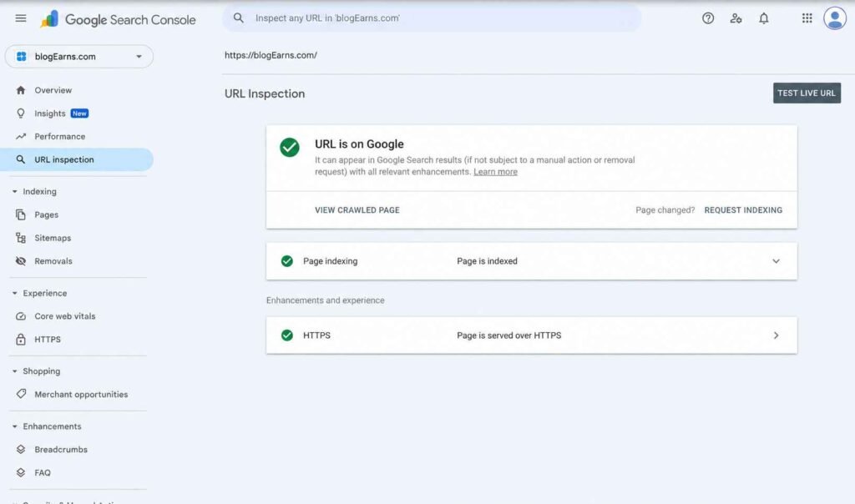Image resolution: width=855 pixels, height=504 pixels.
Task: Open the Google apps grid
Action: 807,18
